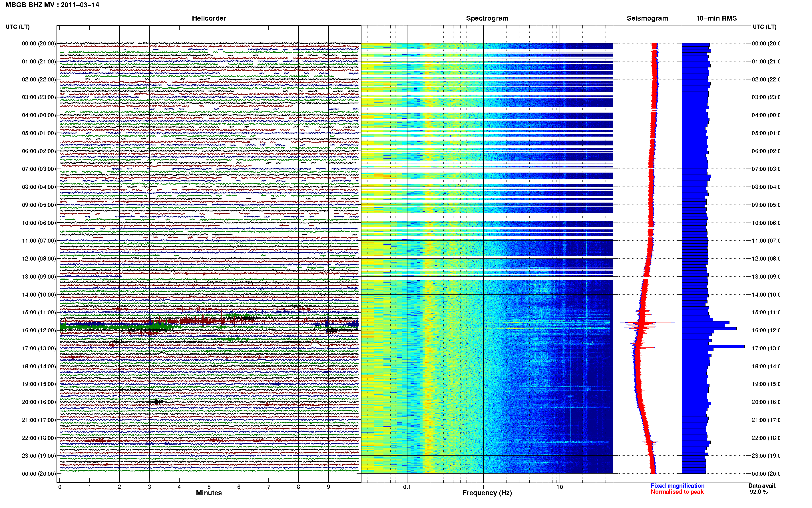The height and width of the screenshot is (508, 812).
Task: Click the left 'UTC (LT)' axis header
Action: tap(17, 27)
